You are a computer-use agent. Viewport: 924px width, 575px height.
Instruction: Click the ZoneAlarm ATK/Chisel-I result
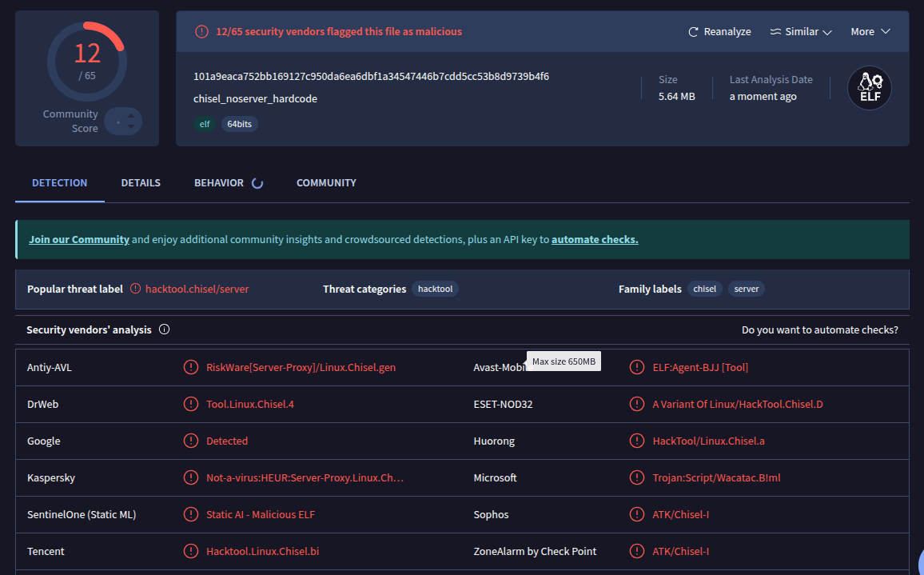681,551
